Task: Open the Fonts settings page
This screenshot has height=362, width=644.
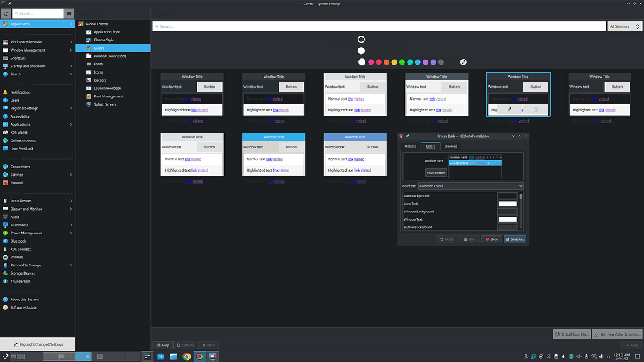Action: pyautogui.click(x=98, y=64)
